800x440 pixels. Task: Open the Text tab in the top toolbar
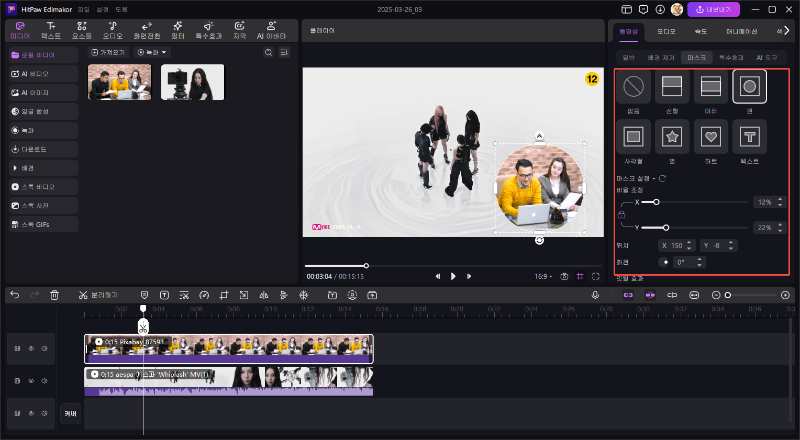(x=51, y=30)
